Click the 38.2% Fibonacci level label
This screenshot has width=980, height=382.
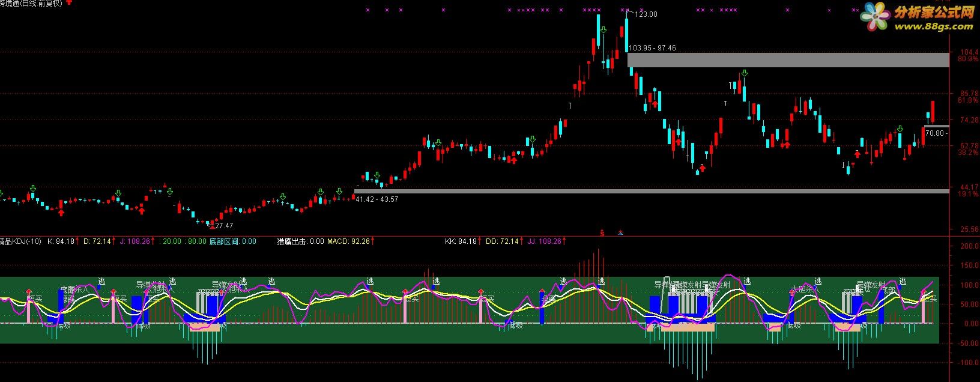click(x=968, y=153)
